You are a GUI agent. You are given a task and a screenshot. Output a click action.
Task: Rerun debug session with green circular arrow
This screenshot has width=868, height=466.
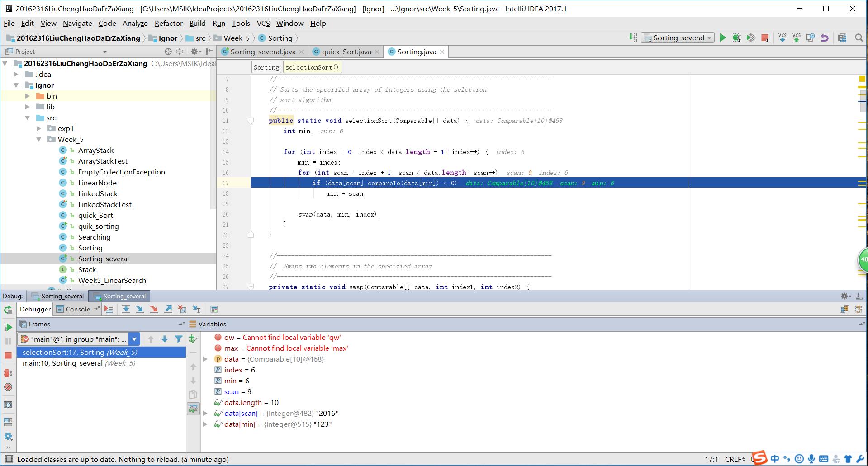pos(8,310)
